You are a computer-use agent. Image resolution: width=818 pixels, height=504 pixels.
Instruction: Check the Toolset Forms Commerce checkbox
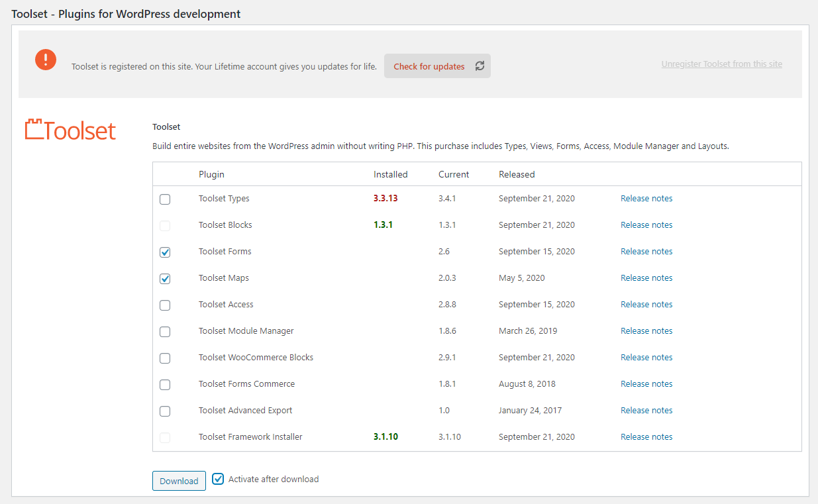pyautogui.click(x=165, y=385)
